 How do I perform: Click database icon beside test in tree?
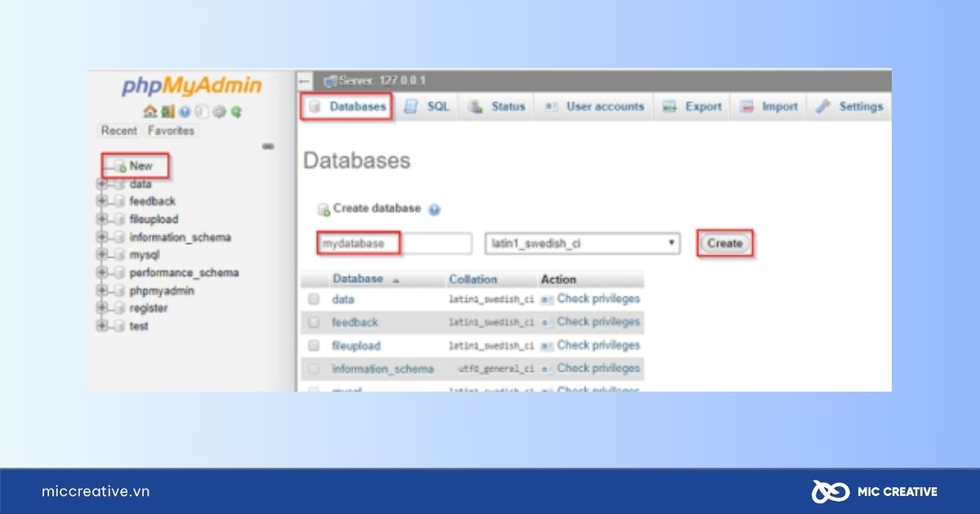click(x=119, y=326)
